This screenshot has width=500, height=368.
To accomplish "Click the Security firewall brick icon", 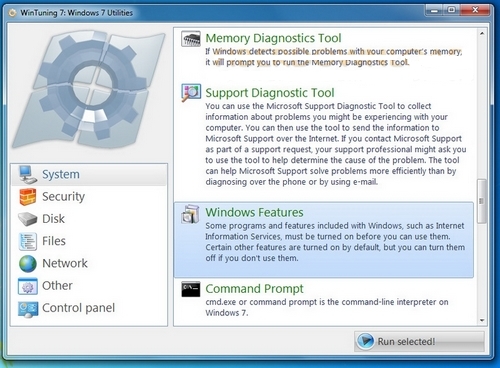I will 28,197.
